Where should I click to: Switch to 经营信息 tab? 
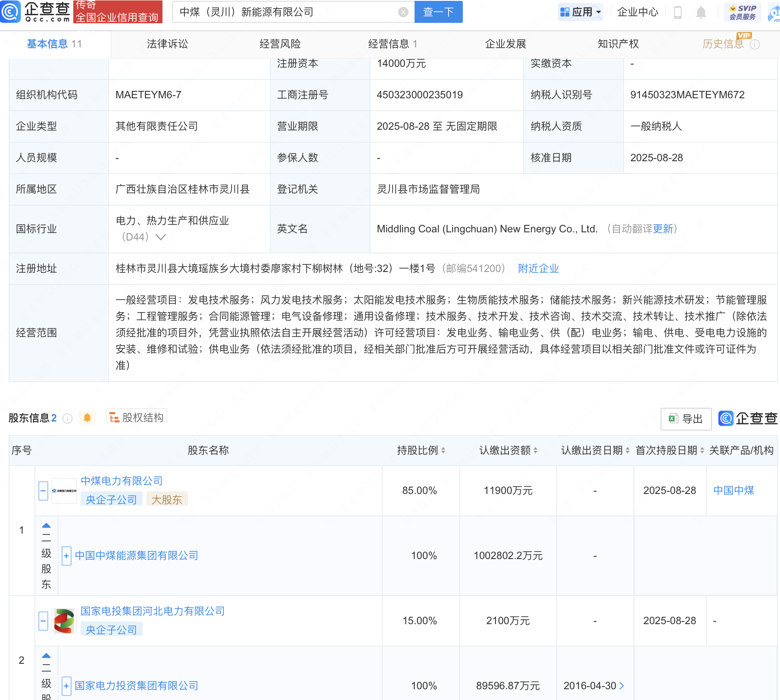click(393, 44)
